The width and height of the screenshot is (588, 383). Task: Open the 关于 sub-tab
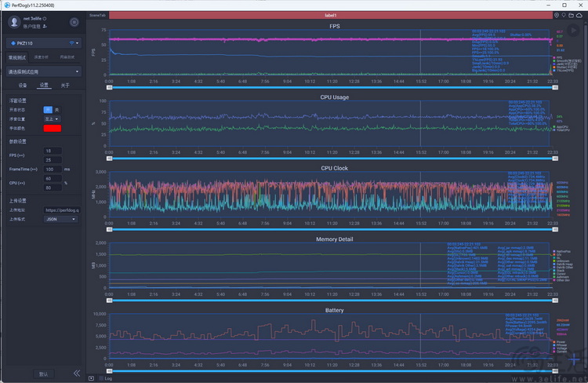click(65, 86)
